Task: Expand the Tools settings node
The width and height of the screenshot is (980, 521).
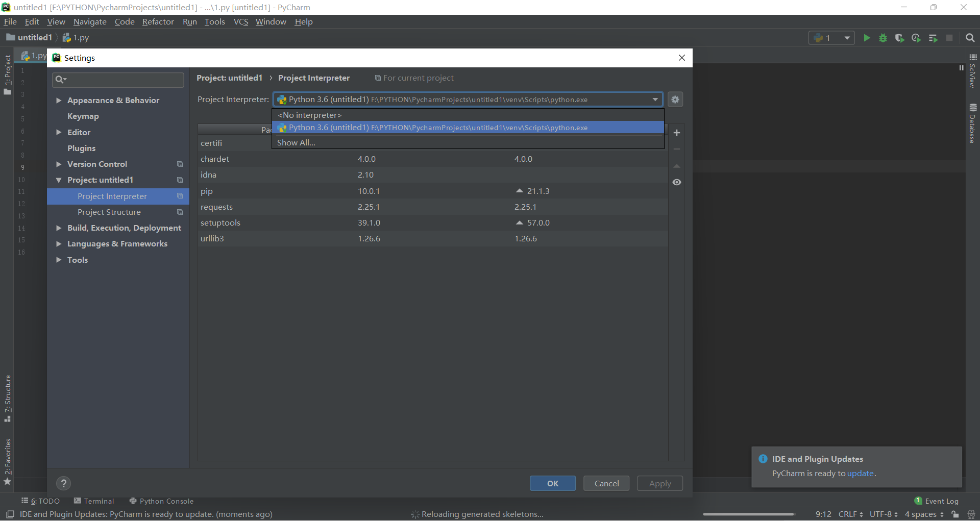Action: coord(59,260)
